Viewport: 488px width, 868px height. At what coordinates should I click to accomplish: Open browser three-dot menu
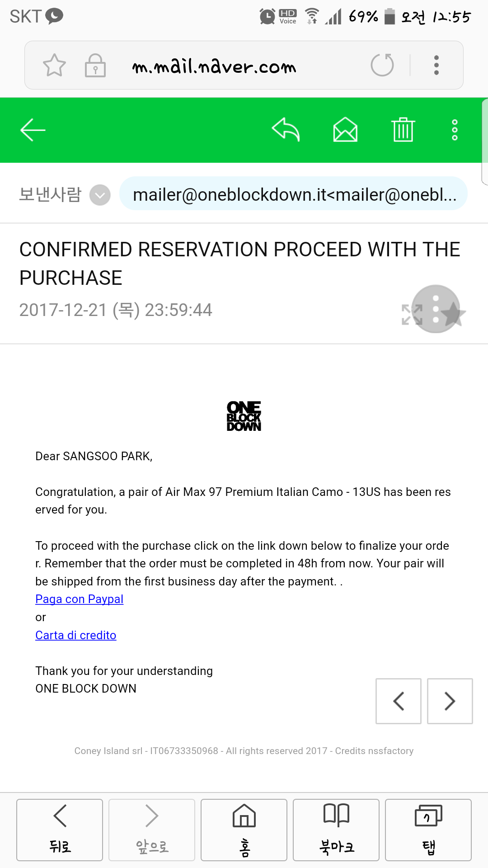pos(436,66)
